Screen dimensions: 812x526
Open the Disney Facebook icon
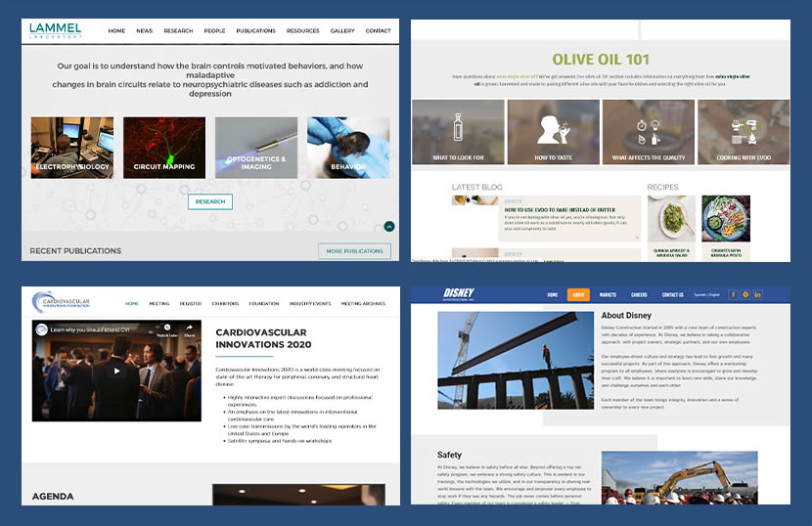[734, 294]
